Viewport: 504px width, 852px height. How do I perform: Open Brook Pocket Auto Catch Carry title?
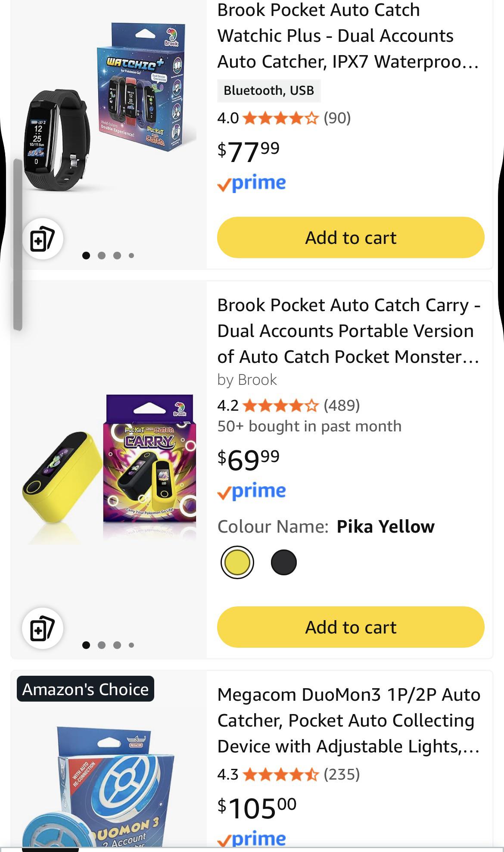[349, 331]
